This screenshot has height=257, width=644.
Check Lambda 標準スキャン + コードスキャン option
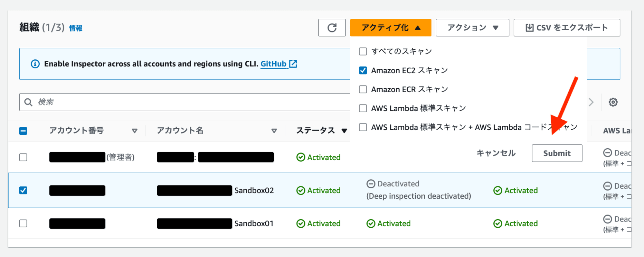[363, 127]
